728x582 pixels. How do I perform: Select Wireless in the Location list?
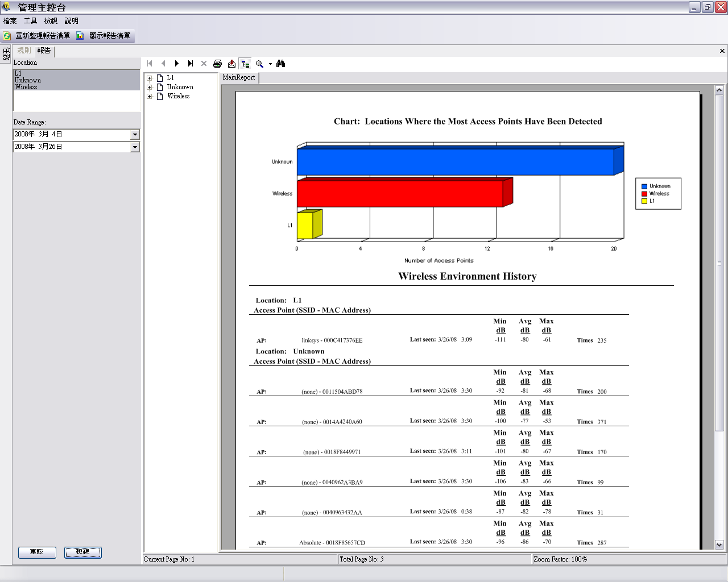[x=76, y=87]
